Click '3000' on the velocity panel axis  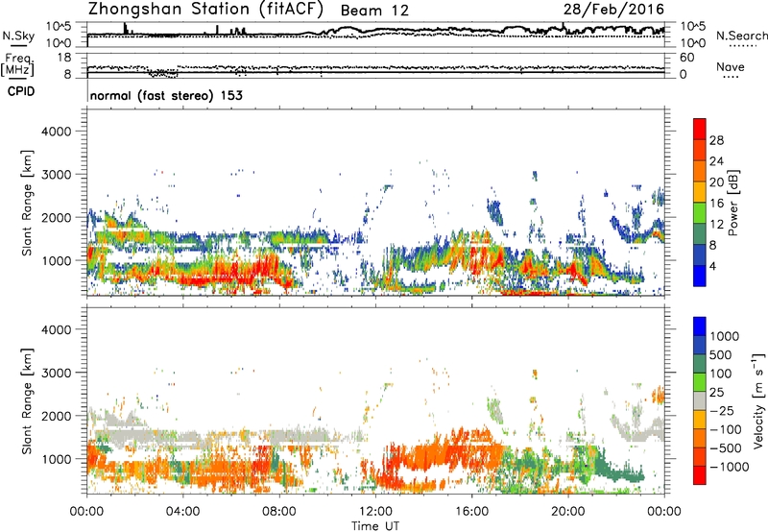click(x=56, y=373)
